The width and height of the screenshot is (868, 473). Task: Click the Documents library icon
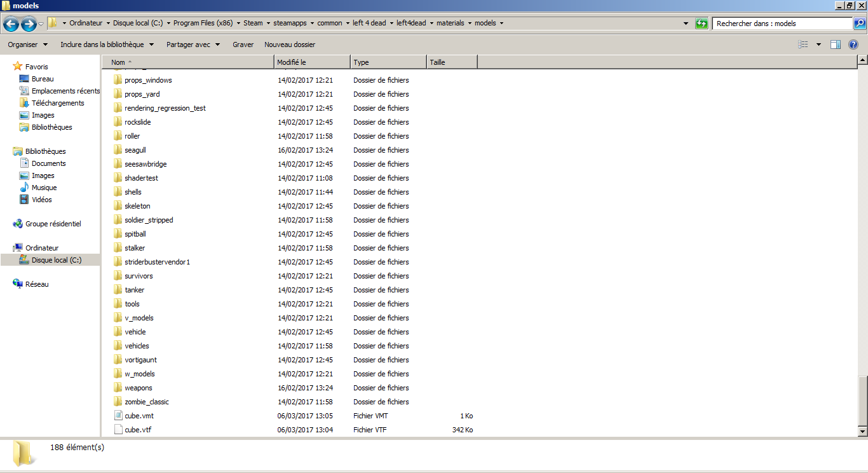click(24, 163)
